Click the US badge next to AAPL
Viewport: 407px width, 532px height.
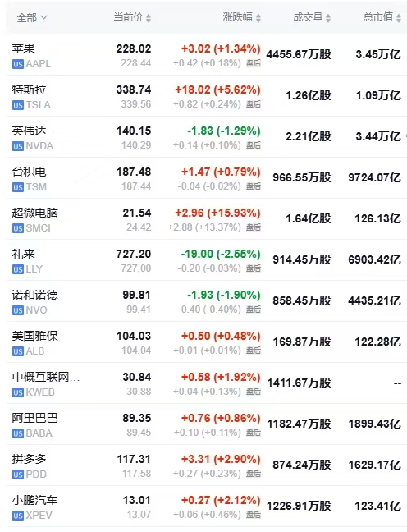(x=18, y=64)
